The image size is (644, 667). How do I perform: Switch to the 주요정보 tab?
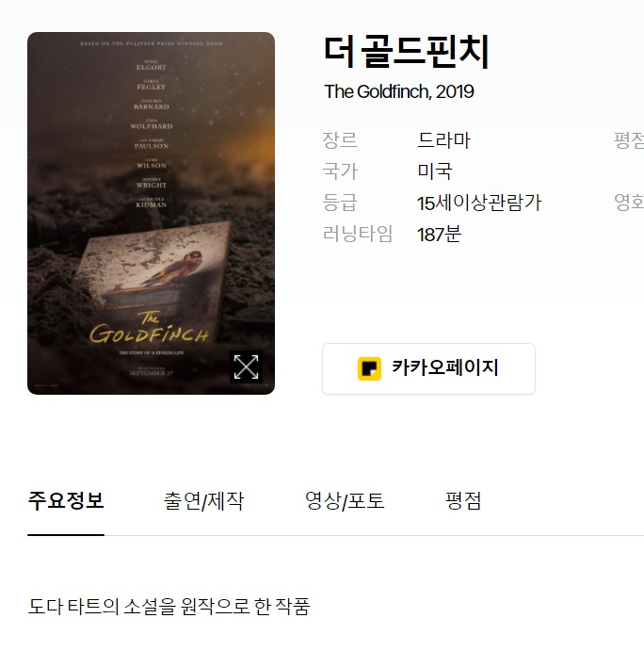coord(66,500)
